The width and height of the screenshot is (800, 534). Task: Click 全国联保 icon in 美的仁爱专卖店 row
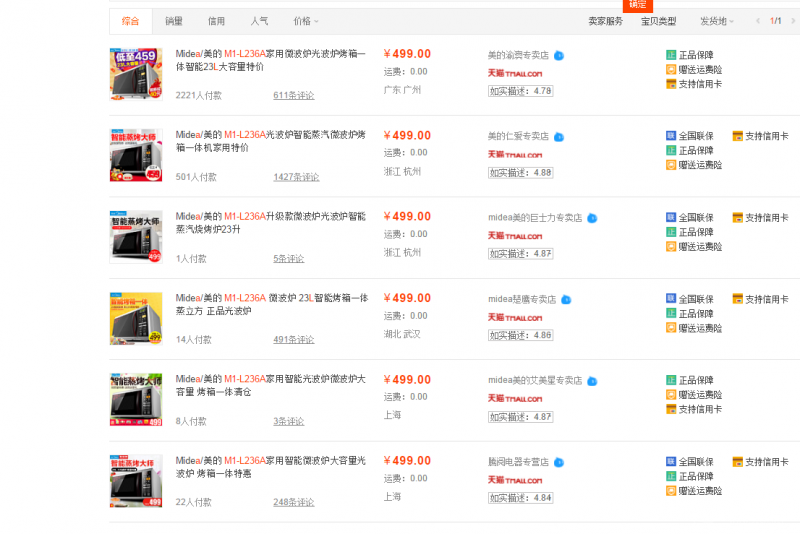(x=671, y=136)
